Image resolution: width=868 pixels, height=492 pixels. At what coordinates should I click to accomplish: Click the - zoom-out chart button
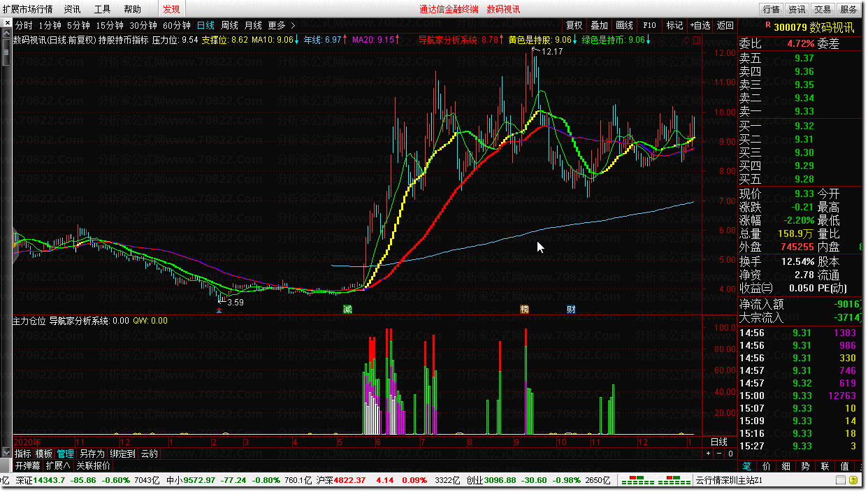[x=720, y=454]
